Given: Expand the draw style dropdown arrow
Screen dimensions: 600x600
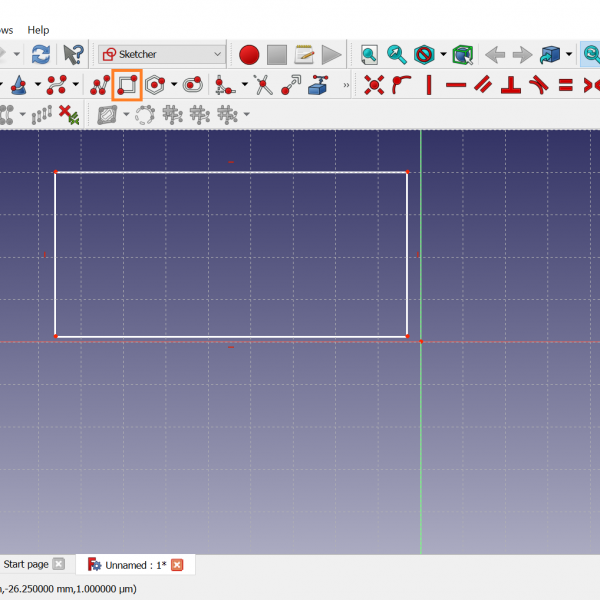Looking at the screenshot, I should [x=443, y=54].
